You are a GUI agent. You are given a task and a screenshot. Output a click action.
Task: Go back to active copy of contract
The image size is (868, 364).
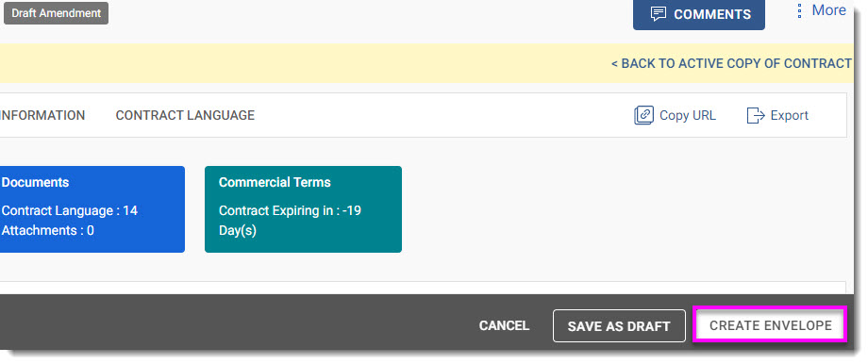(x=730, y=63)
